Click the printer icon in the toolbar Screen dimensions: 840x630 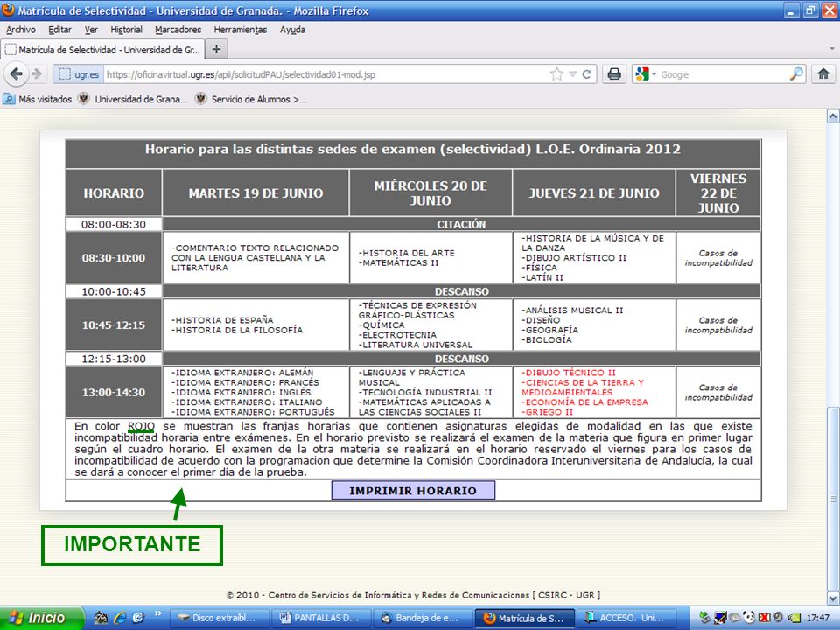coord(614,73)
